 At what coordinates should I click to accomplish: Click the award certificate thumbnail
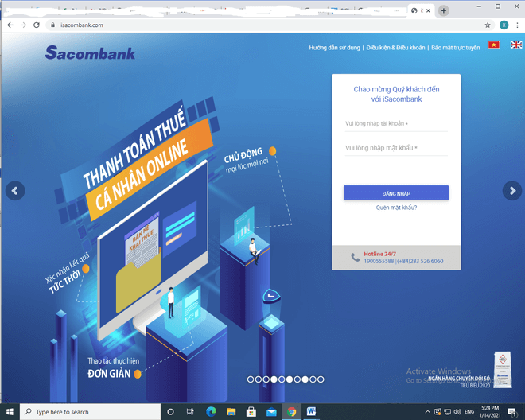503,369
